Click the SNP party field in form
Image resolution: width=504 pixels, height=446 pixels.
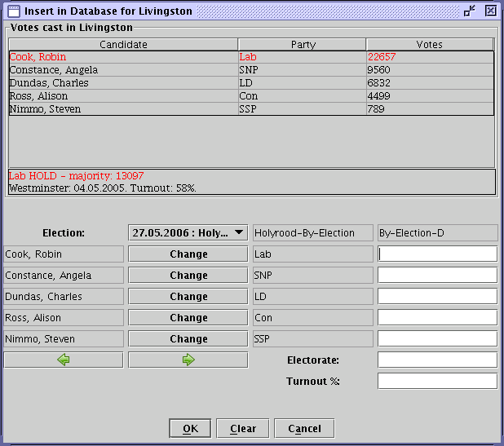[x=312, y=276]
